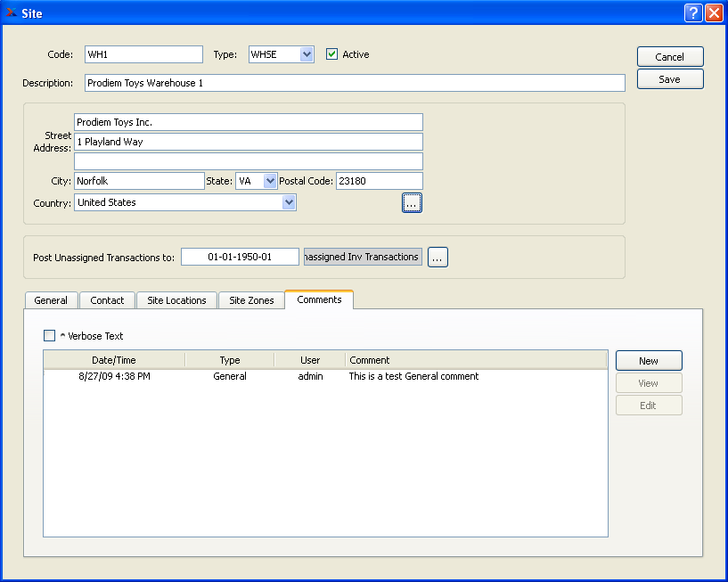Sort comments by Date/Time column header
Screen dimensions: 728x582
pyautogui.click(x=114, y=360)
